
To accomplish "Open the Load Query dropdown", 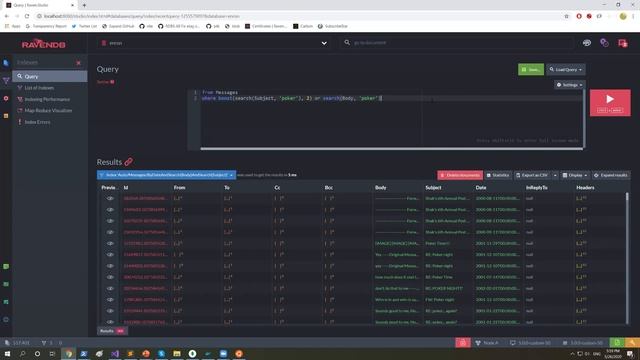I will [566, 69].
